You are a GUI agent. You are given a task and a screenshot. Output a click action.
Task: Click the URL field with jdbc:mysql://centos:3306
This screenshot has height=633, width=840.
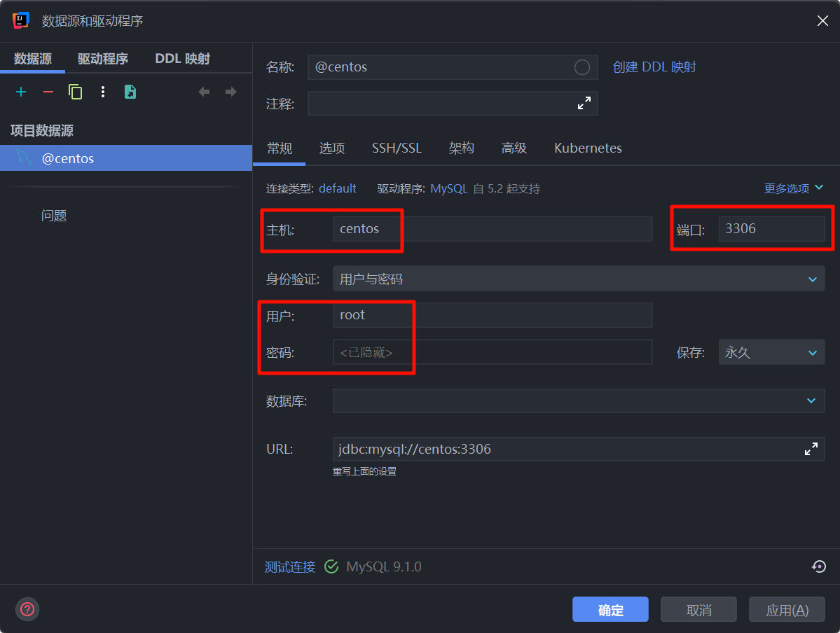(579, 449)
